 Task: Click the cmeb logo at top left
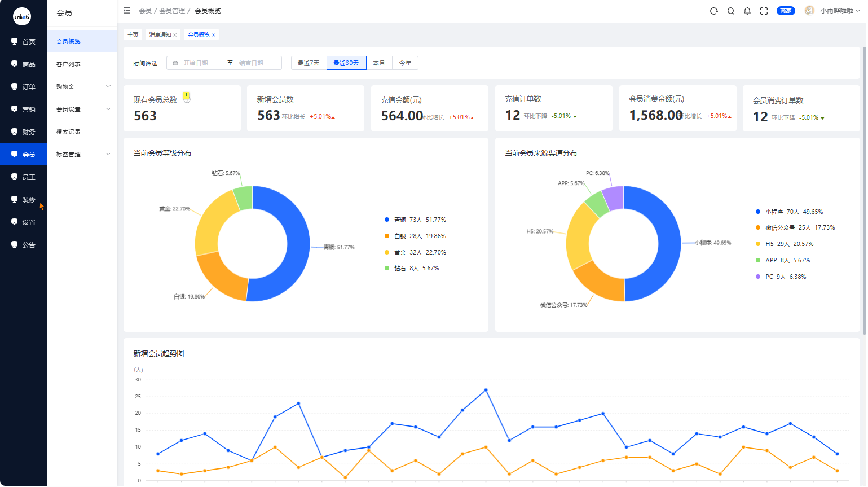coord(22,16)
